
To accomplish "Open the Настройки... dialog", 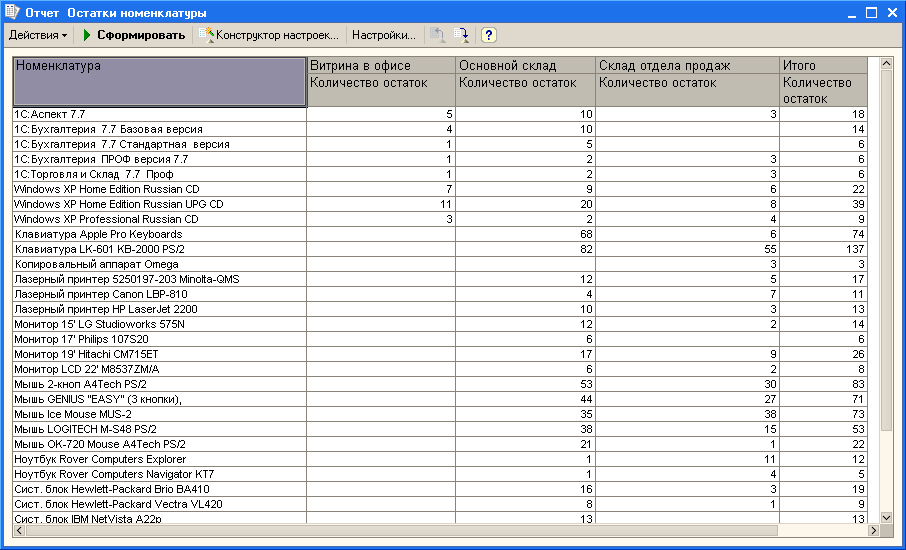I will tap(383, 35).
